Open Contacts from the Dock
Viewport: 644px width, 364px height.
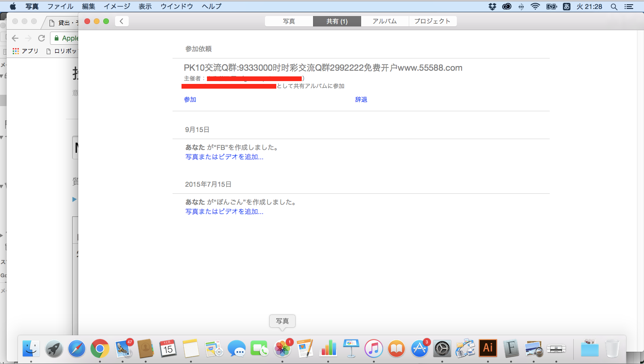(x=146, y=348)
